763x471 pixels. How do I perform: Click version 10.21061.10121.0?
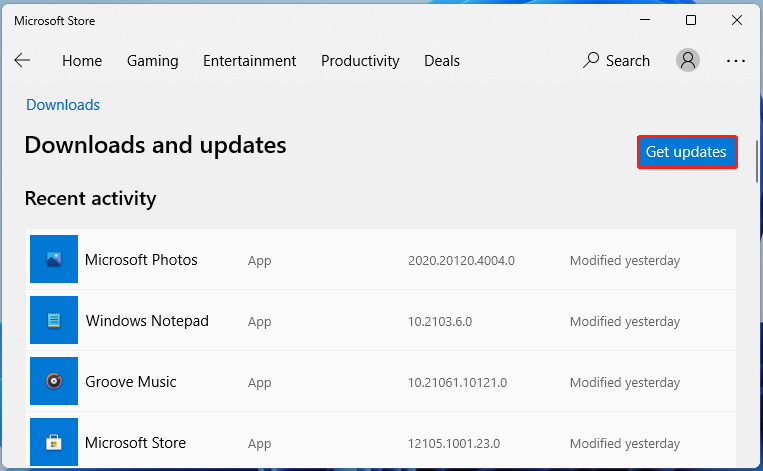tap(457, 383)
